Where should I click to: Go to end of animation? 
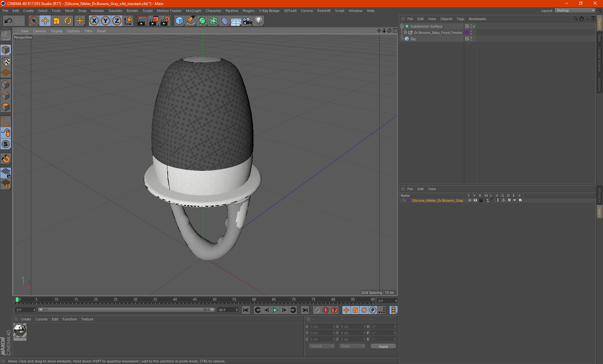(x=305, y=310)
